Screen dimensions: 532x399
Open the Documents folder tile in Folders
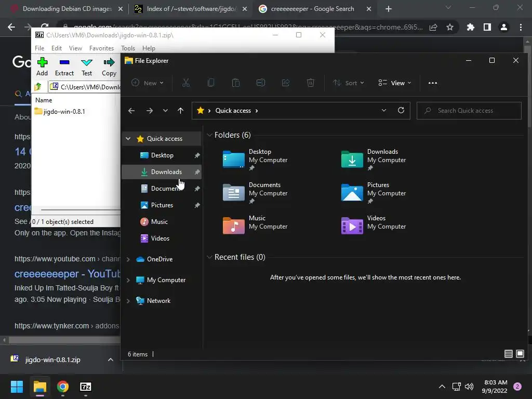click(x=255, y=193)
